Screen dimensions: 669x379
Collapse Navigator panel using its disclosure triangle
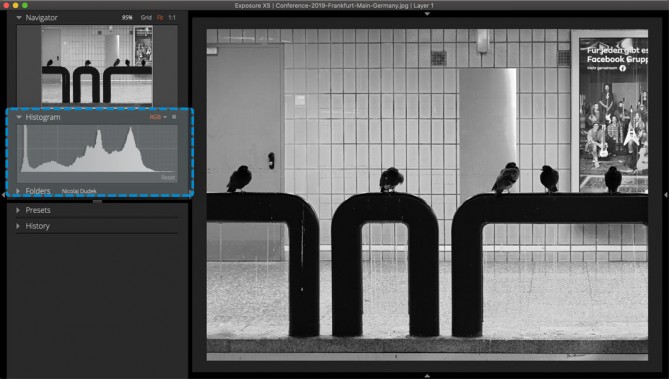click(x=19, y=17)
